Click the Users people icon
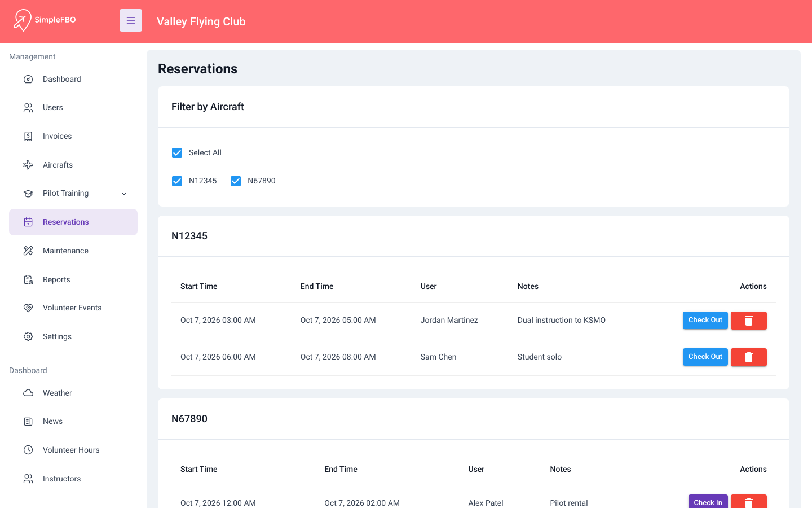Screen dimensions: 812x508 [x=28, y=108]
